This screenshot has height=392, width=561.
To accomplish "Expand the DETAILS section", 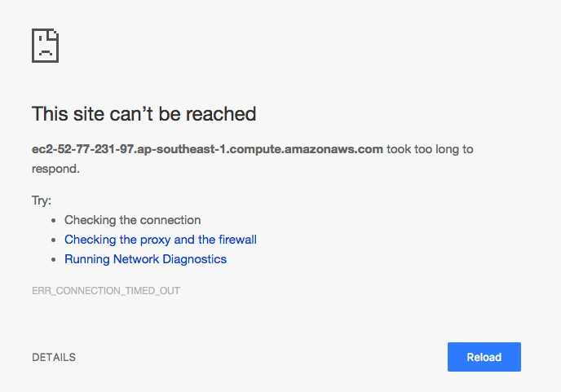I will click(x=54, y=357).
